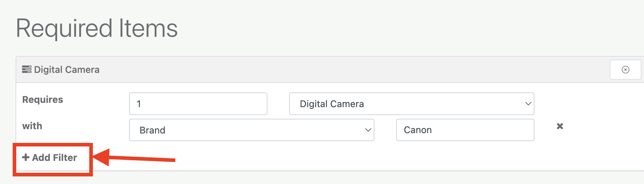
Task: Click the list icon beside Digital Camera header
Action: [27, 69]
